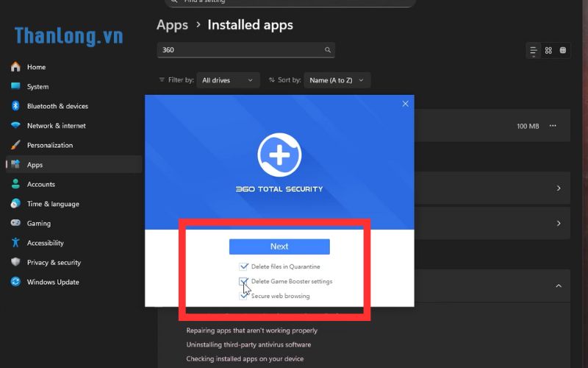Switch to list view layout icon
This screenshot has height=368, width=588.
click(x=534, y=50)
